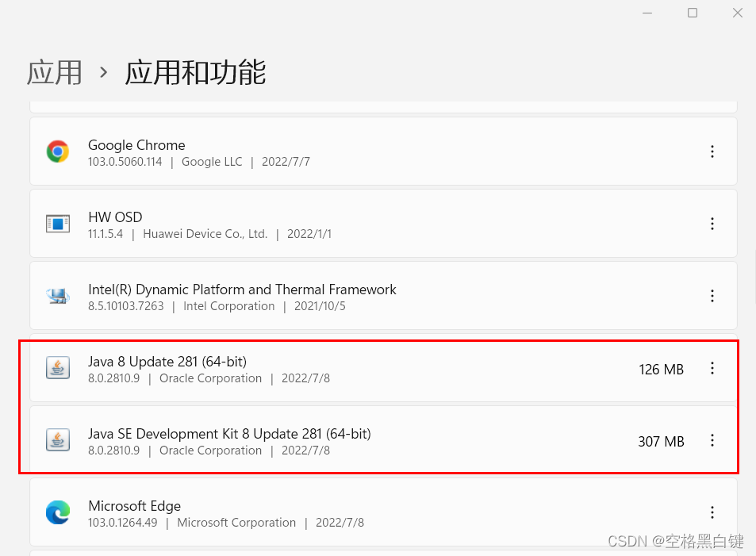
Task: Click Chrome version 103.0.5060.114 text
Action: pos(125,162)
